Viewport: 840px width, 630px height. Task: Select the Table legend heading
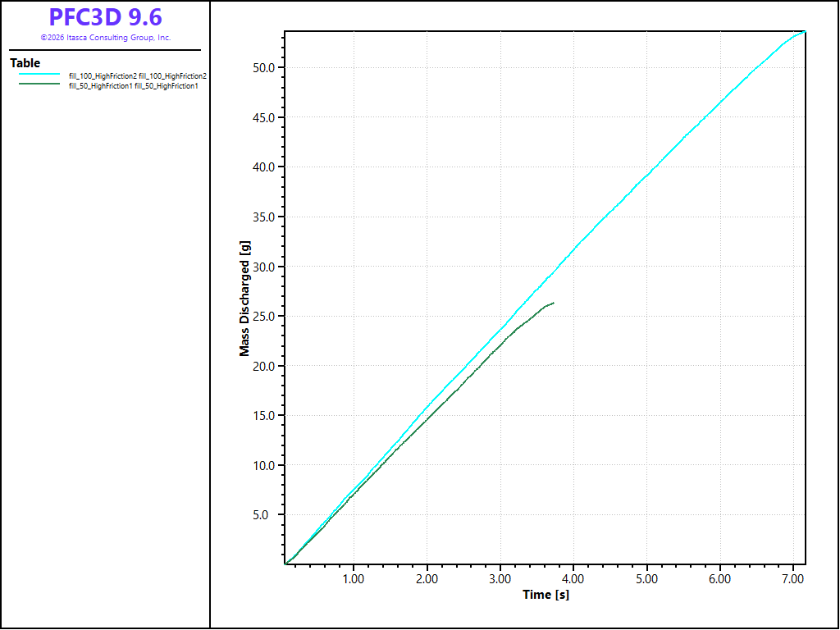coord(25,63)
